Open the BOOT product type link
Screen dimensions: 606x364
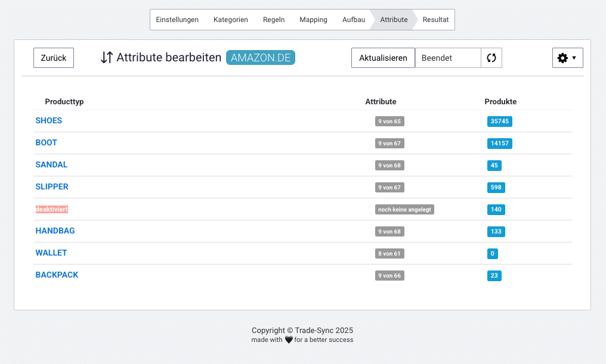point(47,143)
